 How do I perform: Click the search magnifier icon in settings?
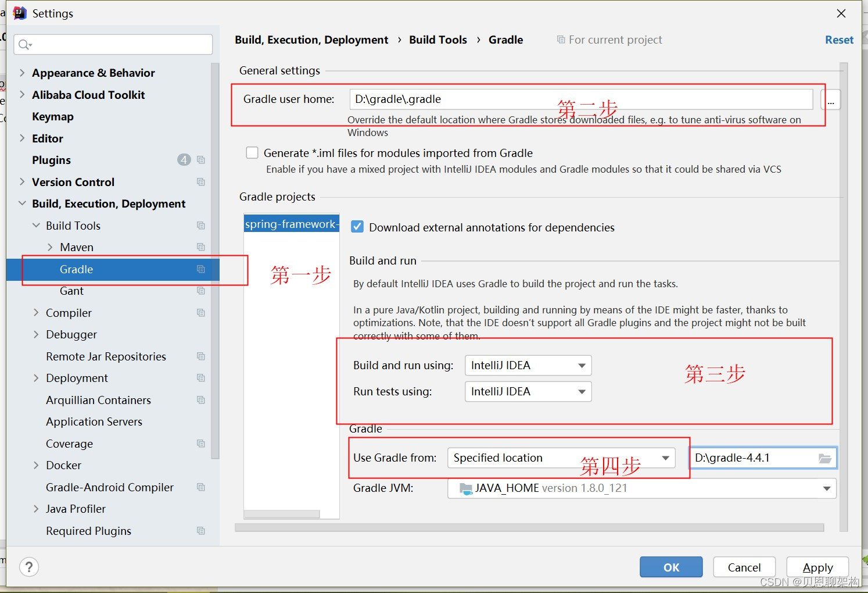tap(24, 45)
